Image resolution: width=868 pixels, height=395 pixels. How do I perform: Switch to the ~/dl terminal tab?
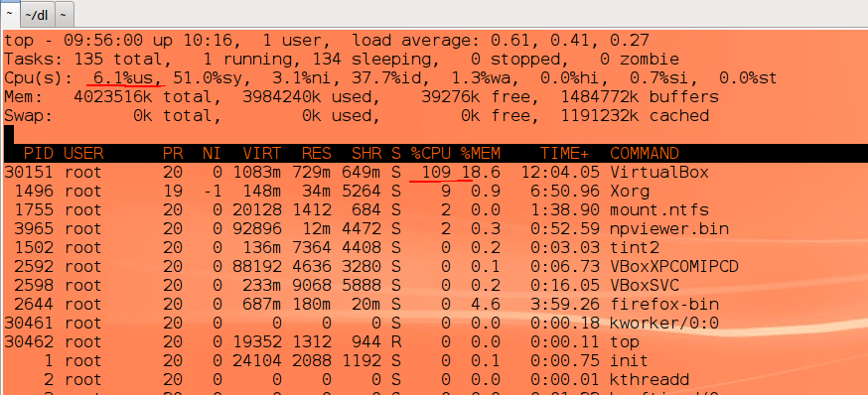click(37, 15)
